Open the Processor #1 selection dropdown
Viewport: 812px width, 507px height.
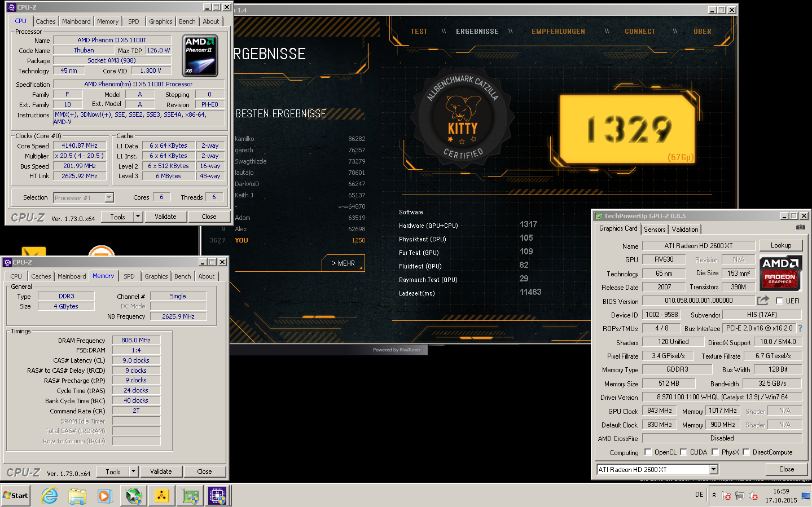click(109, 197)
